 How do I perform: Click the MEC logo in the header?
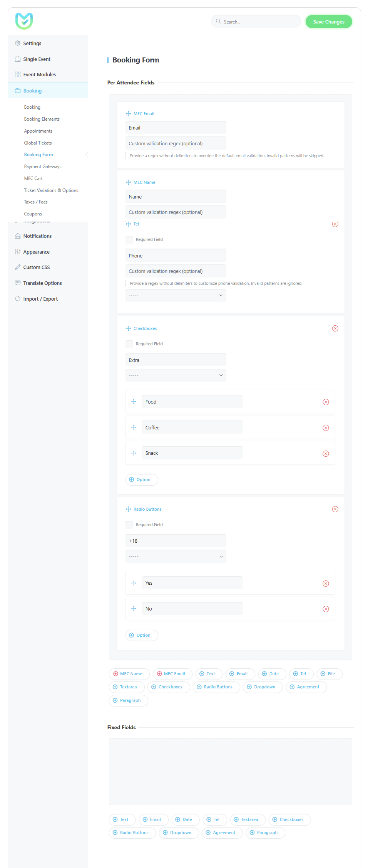[x=24, y=21]
